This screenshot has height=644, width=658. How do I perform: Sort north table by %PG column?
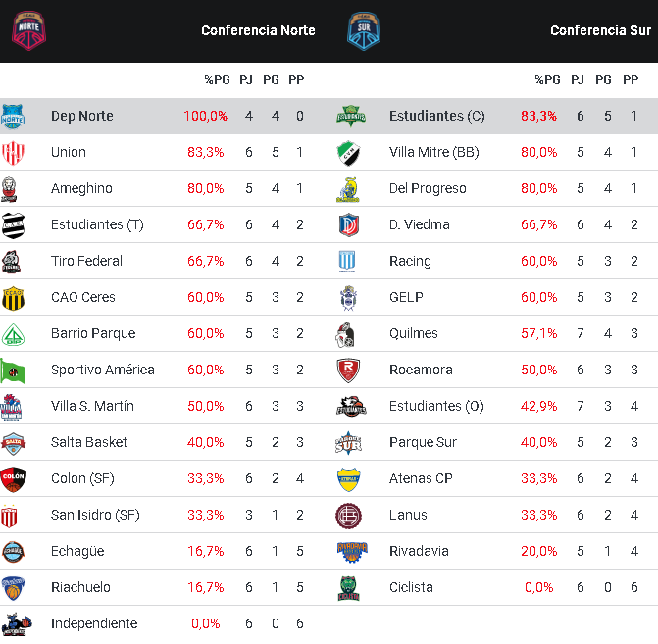pyautogui.click(x=216, y=79)
